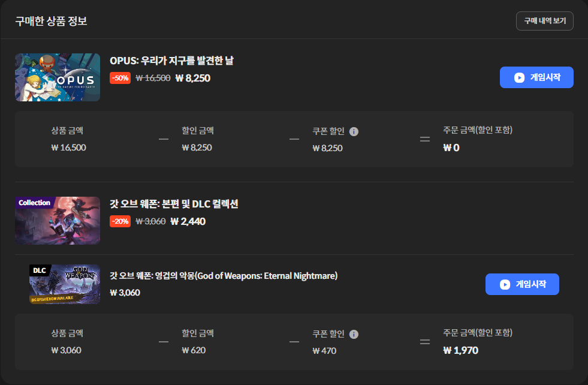Viewport: 588px width, 385px height.
Task: Open the Eternal Nightmare DLC thumbnail
Action: click(65, 284)
